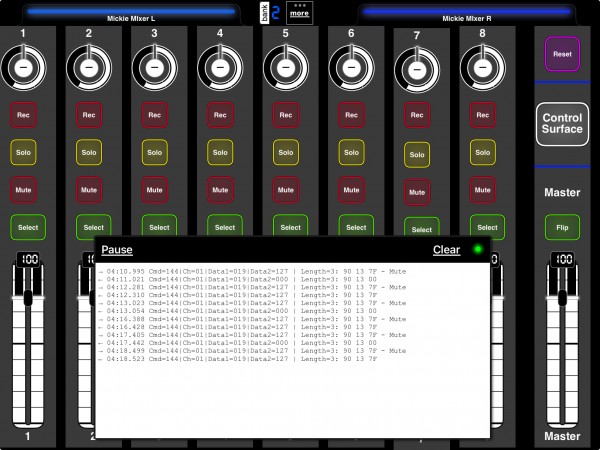Enable Rec on channel 5
The width and height of the screenshot is (600, 450).
tap(286, 115)
